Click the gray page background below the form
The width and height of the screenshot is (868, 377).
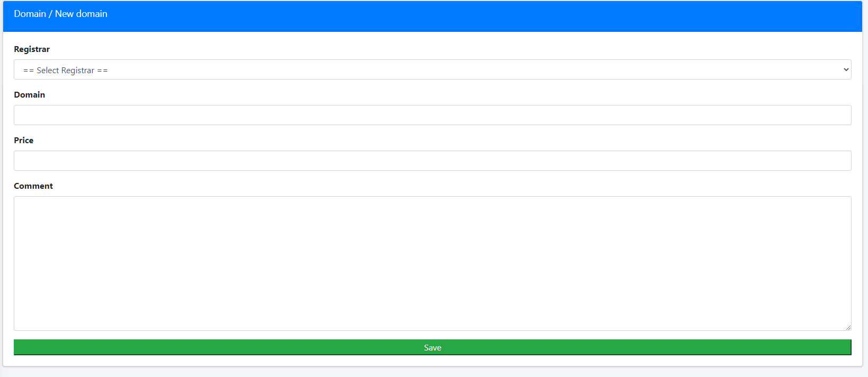coord(432,372)
